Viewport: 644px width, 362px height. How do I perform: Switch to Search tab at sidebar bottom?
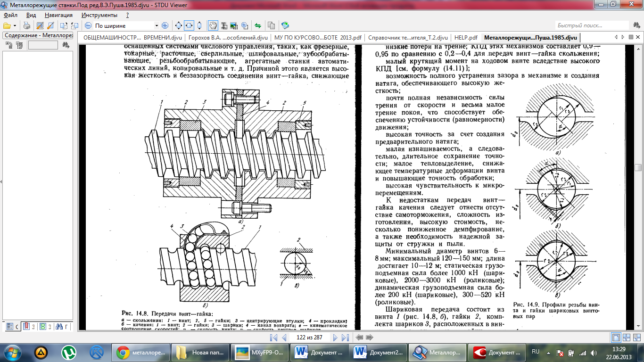tap(61, 326)
